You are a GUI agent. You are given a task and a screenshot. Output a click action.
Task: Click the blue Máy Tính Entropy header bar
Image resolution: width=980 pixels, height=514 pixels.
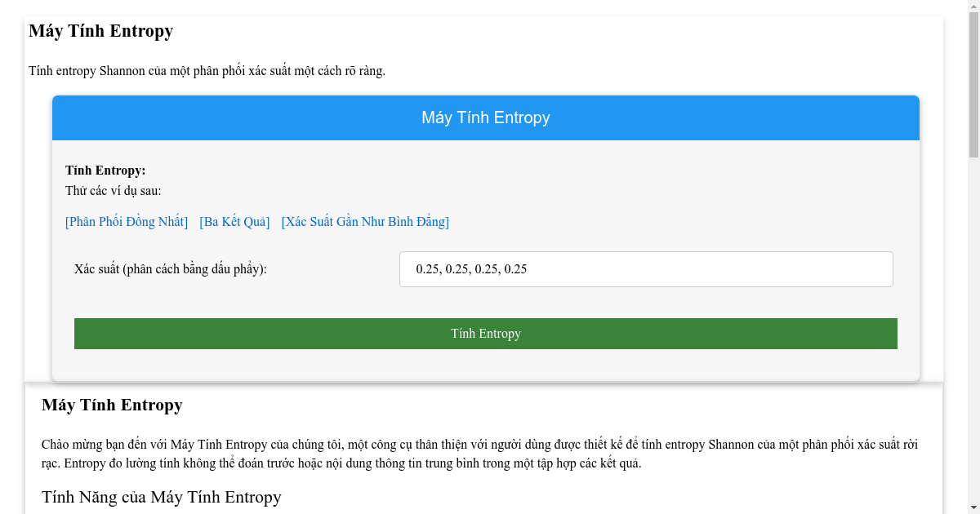(x=485, y=117)
